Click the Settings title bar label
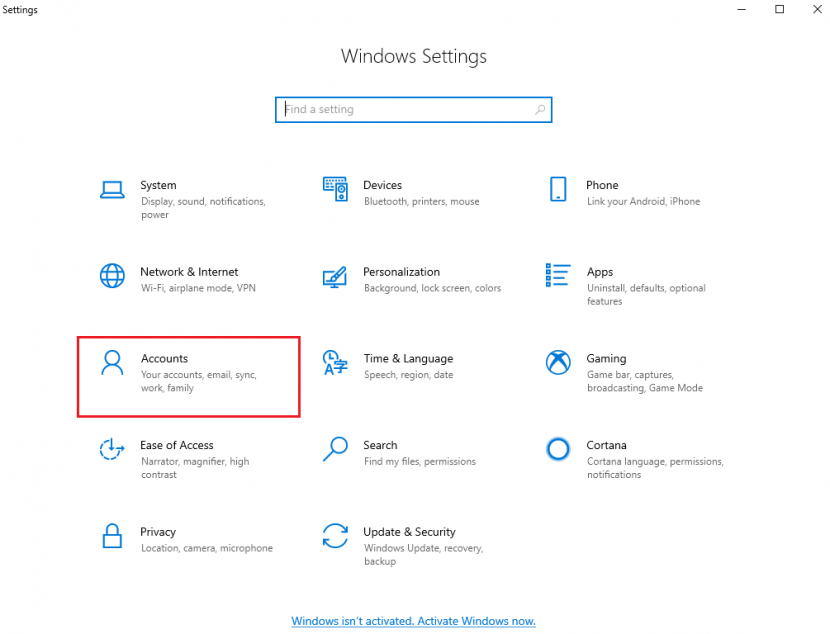The width and height of the screenshot is (830, 634). (20, 10)
